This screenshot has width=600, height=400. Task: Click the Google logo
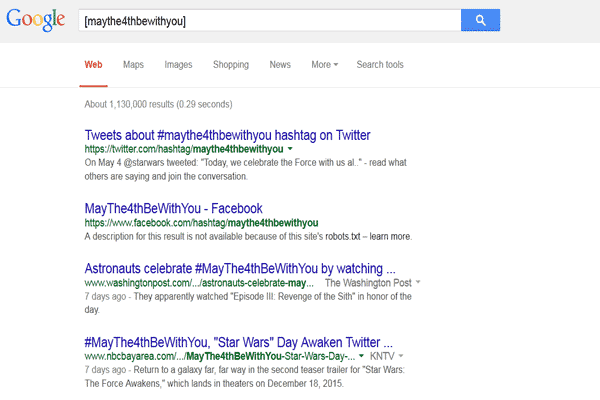click(x=35, y=20)
